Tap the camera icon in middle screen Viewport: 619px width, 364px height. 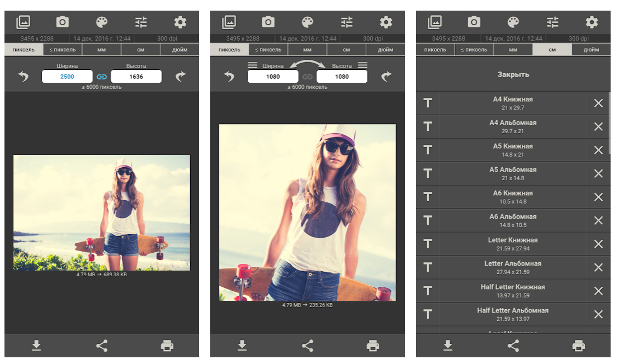(268, 22)
